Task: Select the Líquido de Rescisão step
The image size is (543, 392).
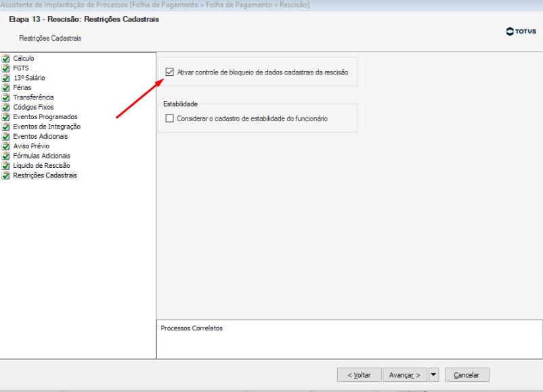Action: [41, 165]
